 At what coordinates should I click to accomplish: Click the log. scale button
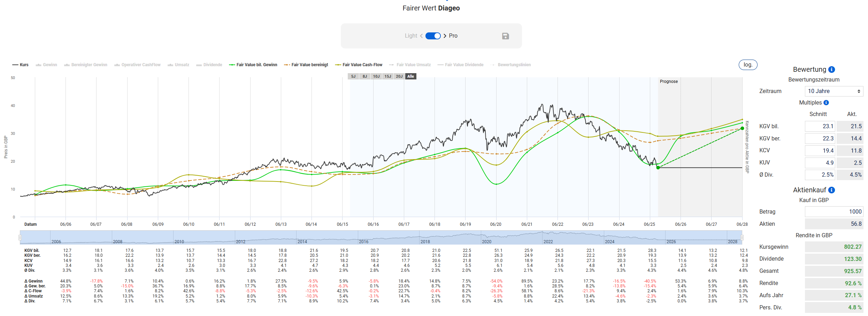(x=748, y=65)
